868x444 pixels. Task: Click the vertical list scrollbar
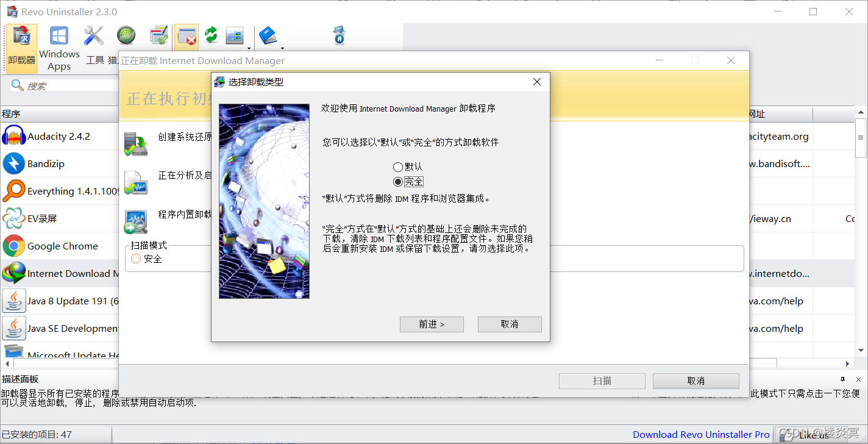point(861,138)
